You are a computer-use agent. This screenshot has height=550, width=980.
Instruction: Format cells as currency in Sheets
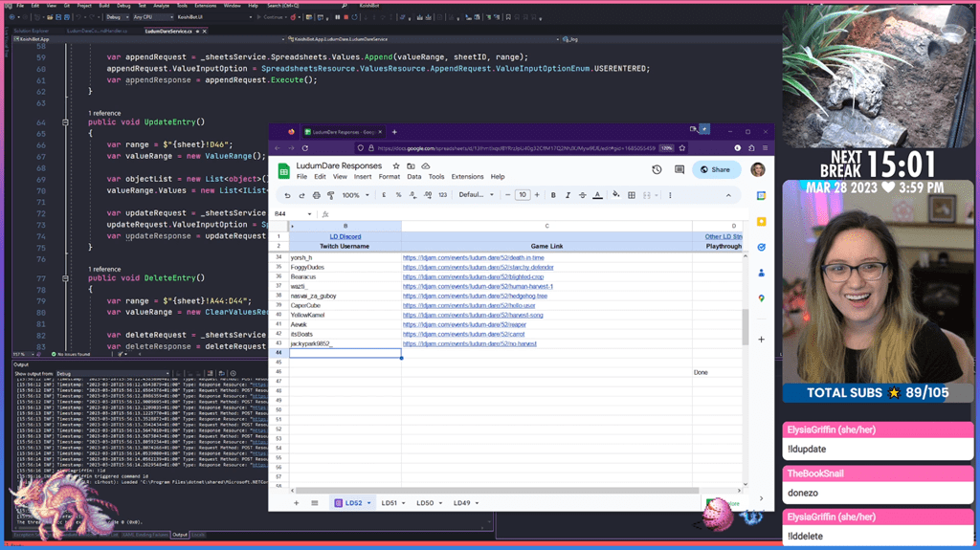(x=384, y=195)
